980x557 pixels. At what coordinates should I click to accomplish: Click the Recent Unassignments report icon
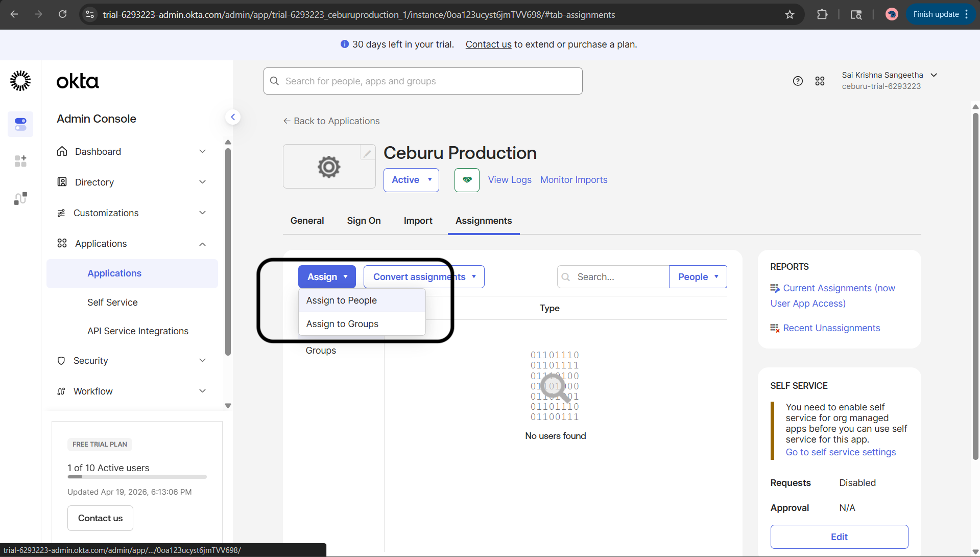pos(775,328)
